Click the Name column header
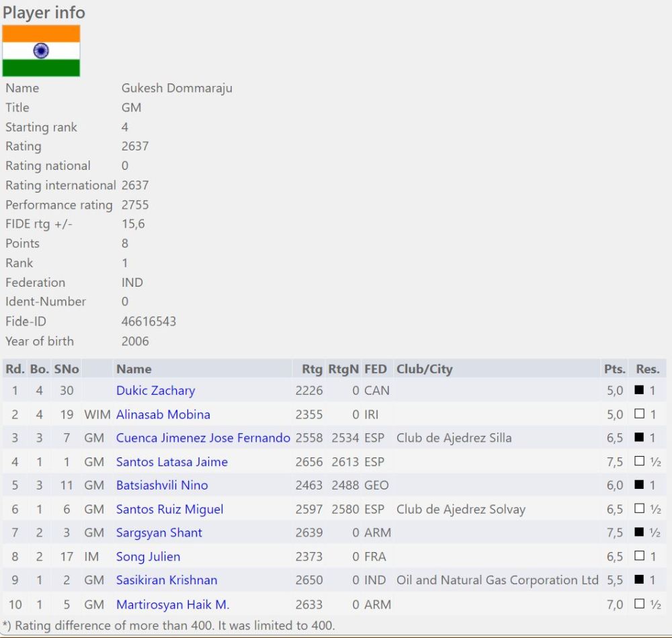This screenshot has width=672, height=638. (x=134, y=369)
